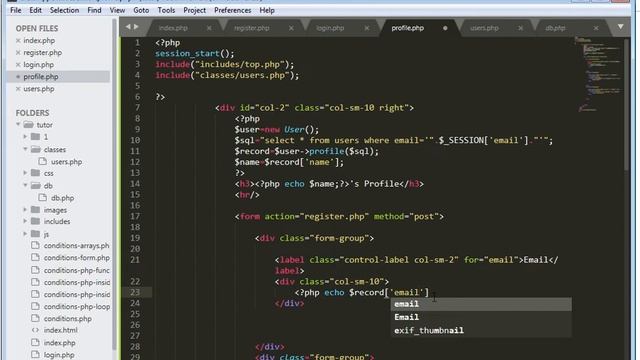Choose 'email' autocomplete suggestion

(481, 304)
